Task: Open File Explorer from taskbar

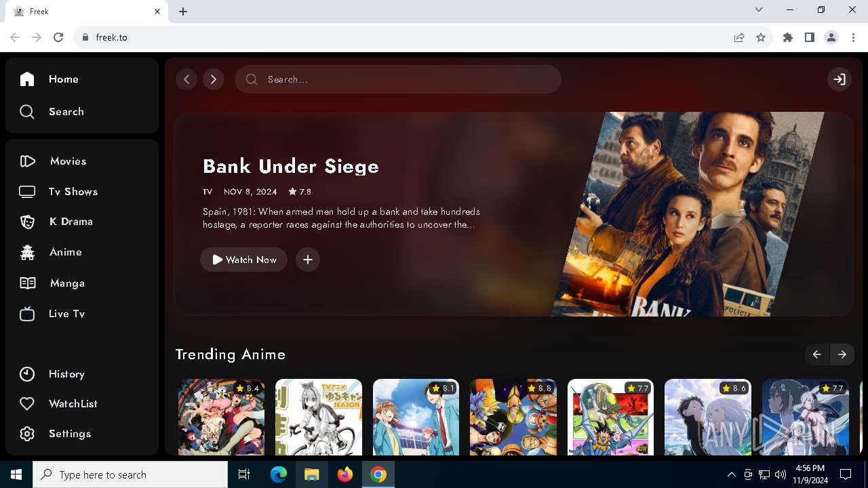Action: pyautogui.click(x=311, y=474)
